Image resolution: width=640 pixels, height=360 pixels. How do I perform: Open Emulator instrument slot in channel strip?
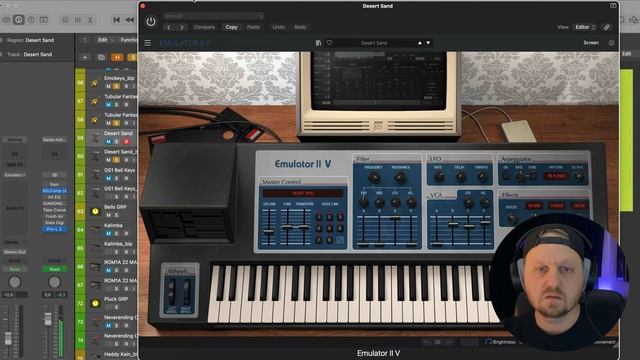pyautogui.click(x=15, y=175)
